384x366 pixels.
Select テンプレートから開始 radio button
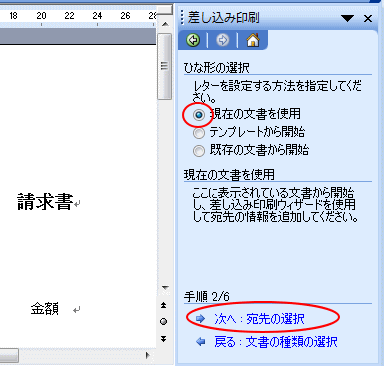pos(199,133)
